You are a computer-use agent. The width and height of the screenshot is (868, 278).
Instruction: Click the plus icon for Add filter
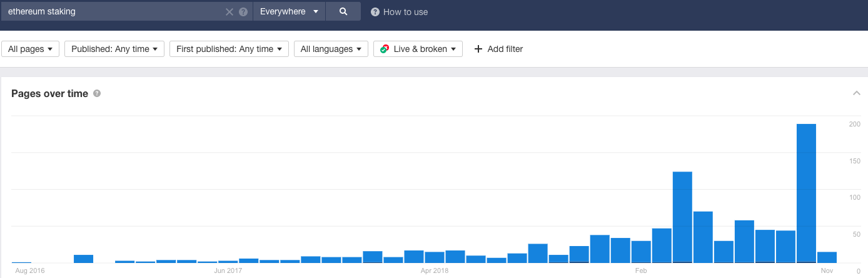(x=478, y=49)
